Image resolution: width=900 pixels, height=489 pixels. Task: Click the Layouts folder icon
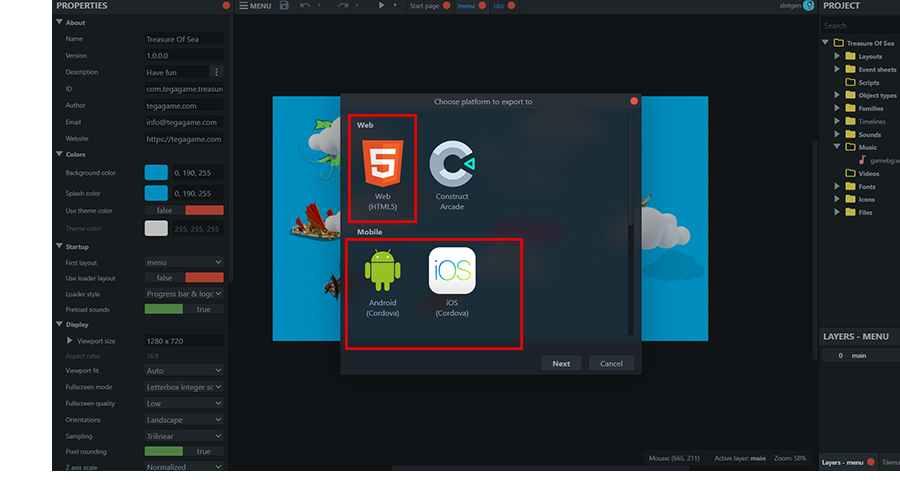click(851, 56)
